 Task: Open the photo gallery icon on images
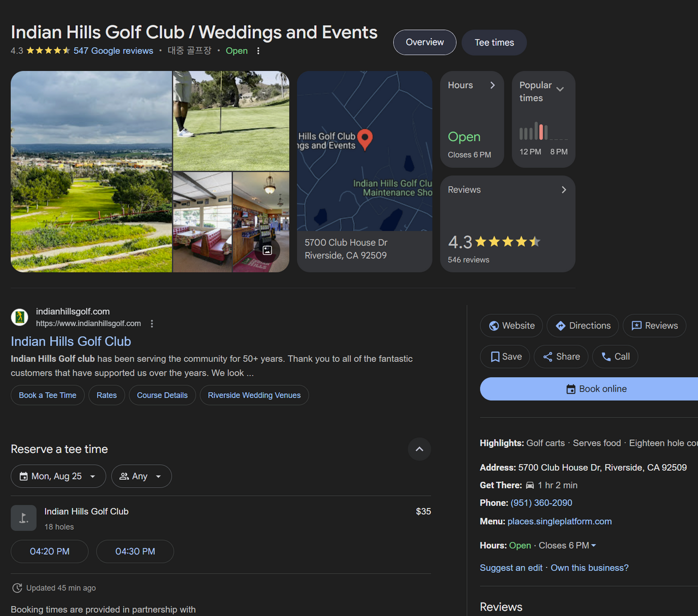(x=267, y=250)
